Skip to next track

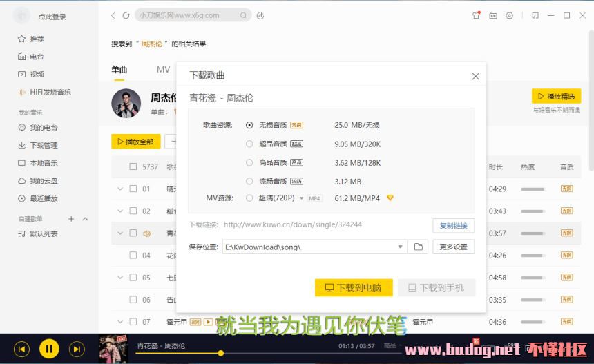coord(77,349)
